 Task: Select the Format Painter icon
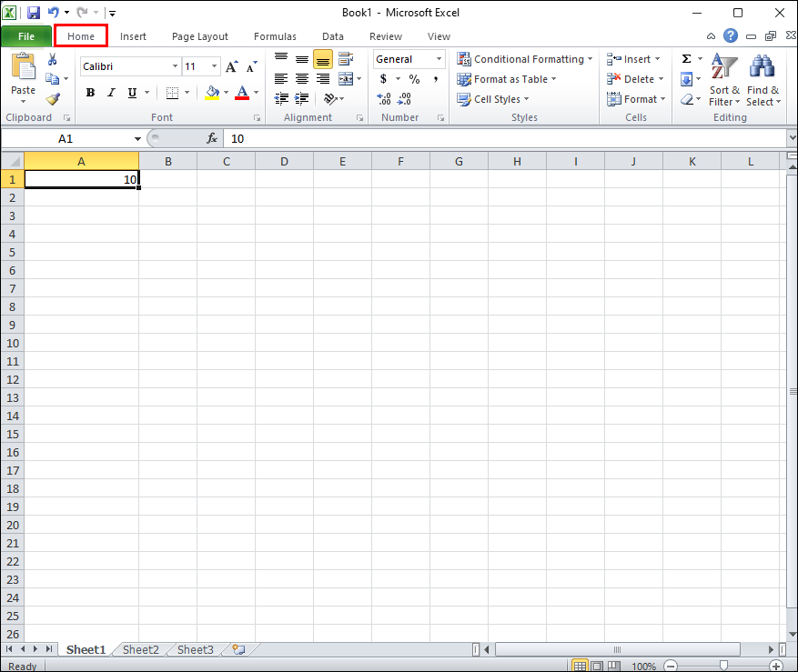[54, 98]
